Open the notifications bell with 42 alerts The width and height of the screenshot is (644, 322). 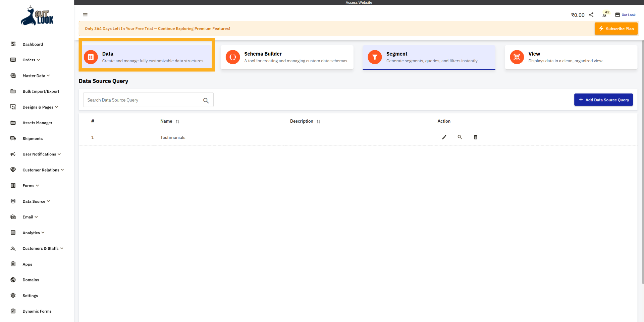604,15
